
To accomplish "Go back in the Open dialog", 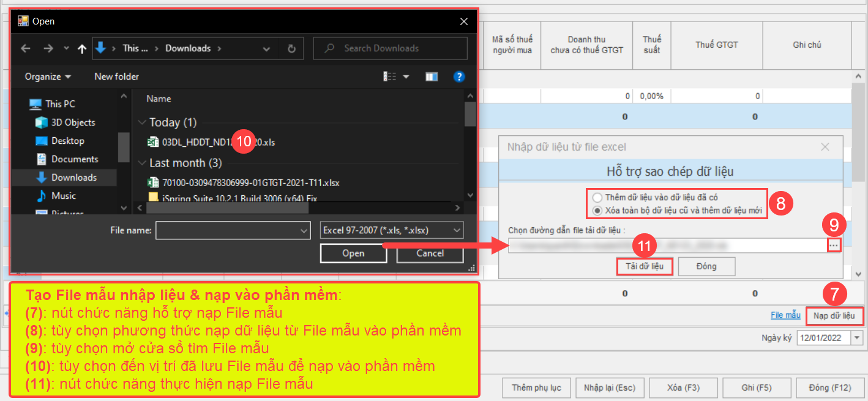I will (25, 48).
